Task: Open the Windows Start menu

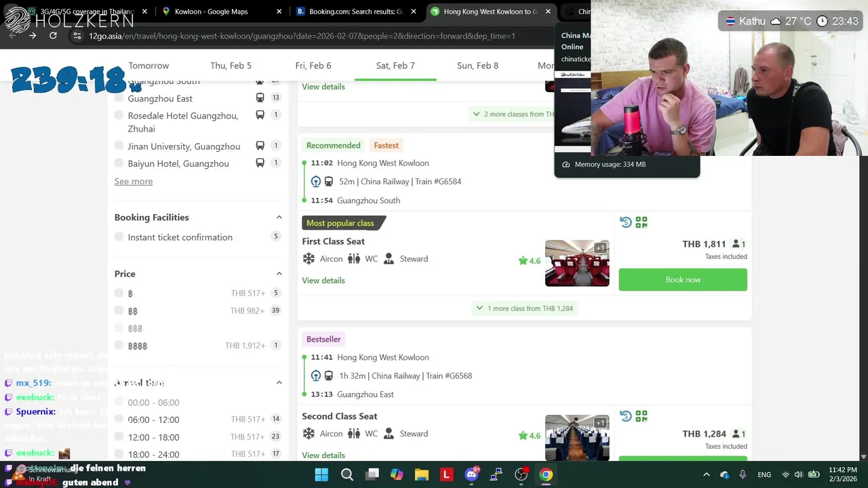Action: 321,474
